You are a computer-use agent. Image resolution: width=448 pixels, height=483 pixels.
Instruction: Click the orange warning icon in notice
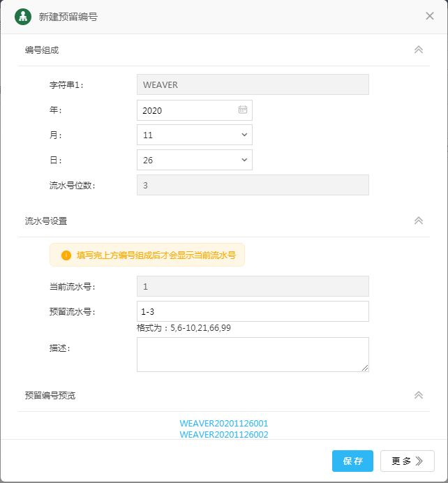pos(66,255)
